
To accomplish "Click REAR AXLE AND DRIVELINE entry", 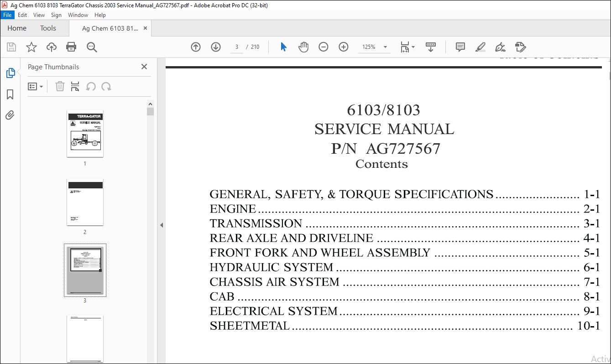I will pos(405,238).
